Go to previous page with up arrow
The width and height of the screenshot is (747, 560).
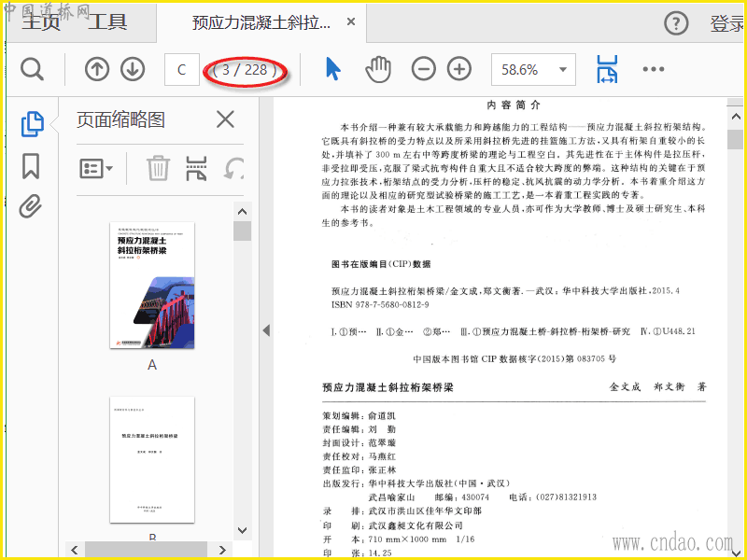click(x=97, y=69)
